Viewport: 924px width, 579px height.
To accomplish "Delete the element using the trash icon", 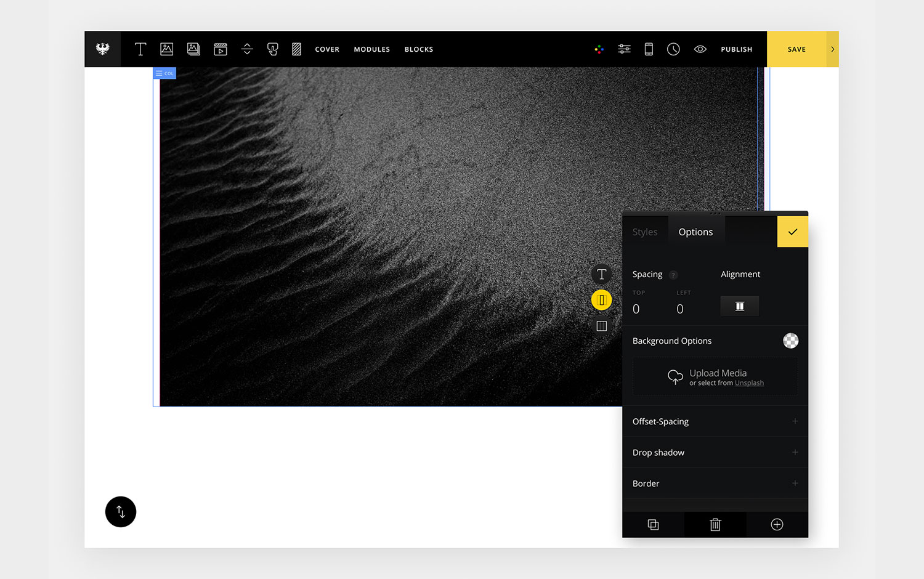I will point(715,524).
